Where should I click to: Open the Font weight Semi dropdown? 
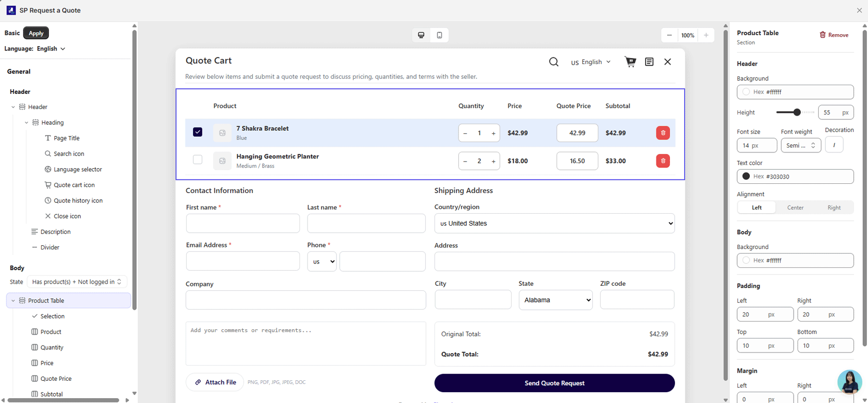click(x=801, y=145)
